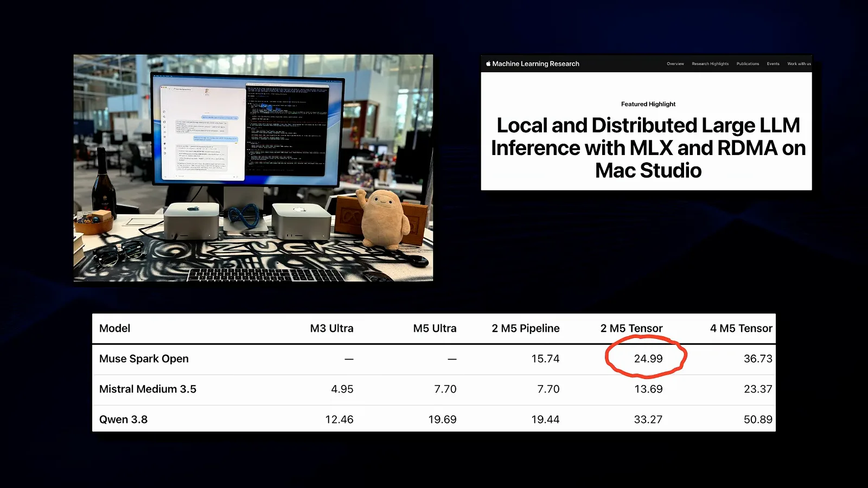This screenshot has width=868, height=488.
Task: Click the 36.73 value
Action: click(758, 359)
